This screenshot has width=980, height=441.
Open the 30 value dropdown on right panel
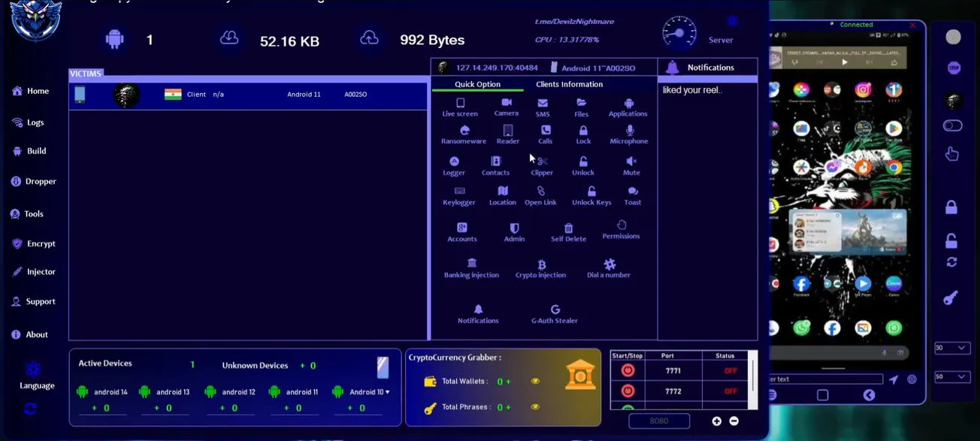(952, 347)
